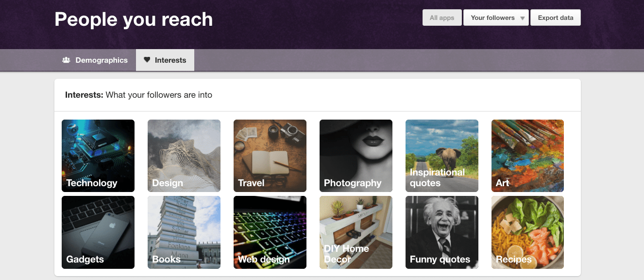
Task: View the DIY Home Decor interest
Action: click(356, 232)
